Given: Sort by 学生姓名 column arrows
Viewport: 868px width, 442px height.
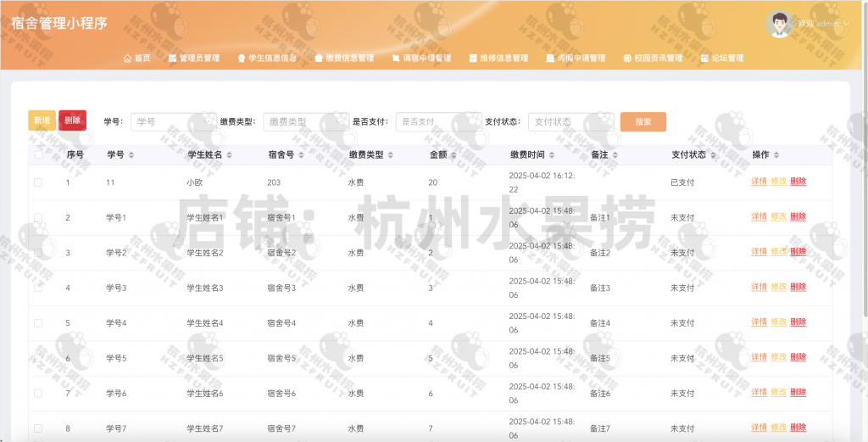Looking at the screenshot, I should coord(229,155).
